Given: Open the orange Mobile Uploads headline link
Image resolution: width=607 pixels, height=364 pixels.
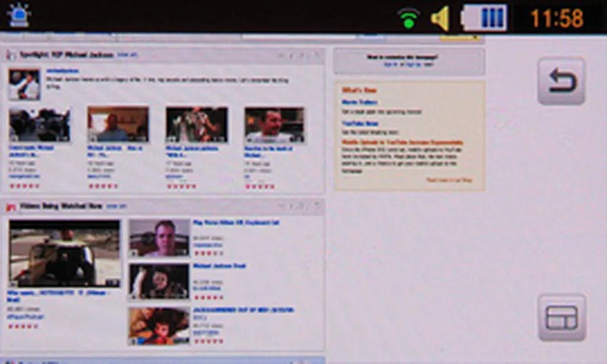Looking at the screenshot, I should point(402,142).
